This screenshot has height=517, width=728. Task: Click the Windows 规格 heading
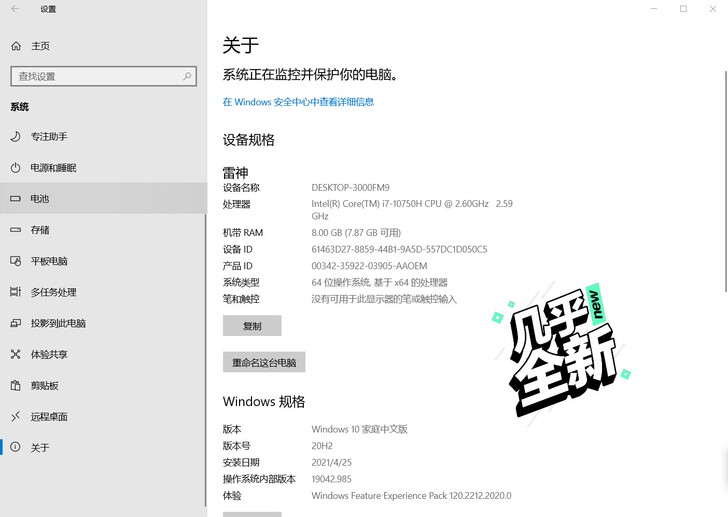(x=264, y=401)
